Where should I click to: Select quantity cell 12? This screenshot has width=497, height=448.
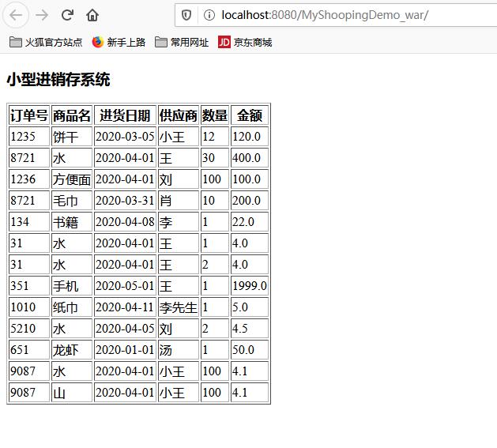click(215, 137)
